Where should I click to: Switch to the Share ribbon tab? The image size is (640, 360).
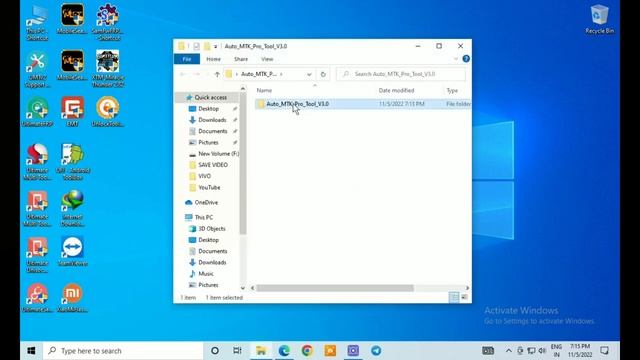click(x=241, y=59)
